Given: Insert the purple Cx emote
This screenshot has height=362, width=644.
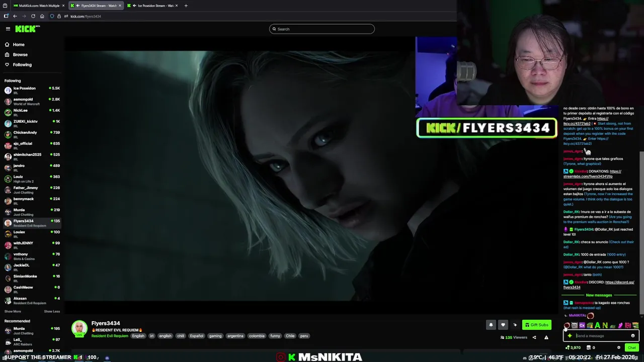Looking at the screenshot, I should (582, 326).
